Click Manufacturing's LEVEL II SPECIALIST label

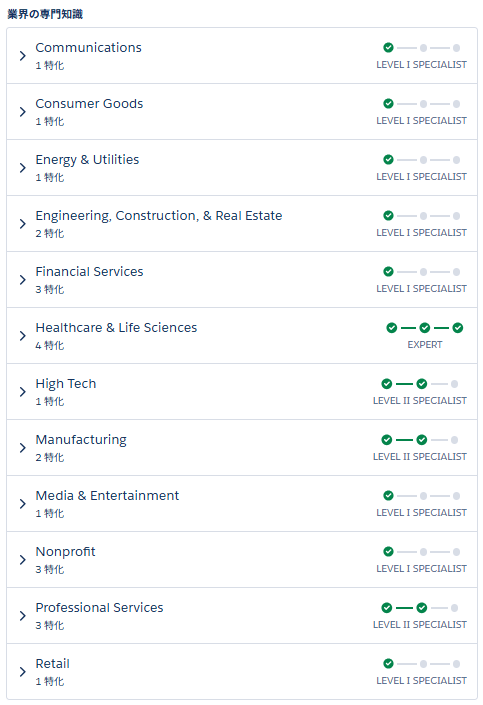[420, 456]
